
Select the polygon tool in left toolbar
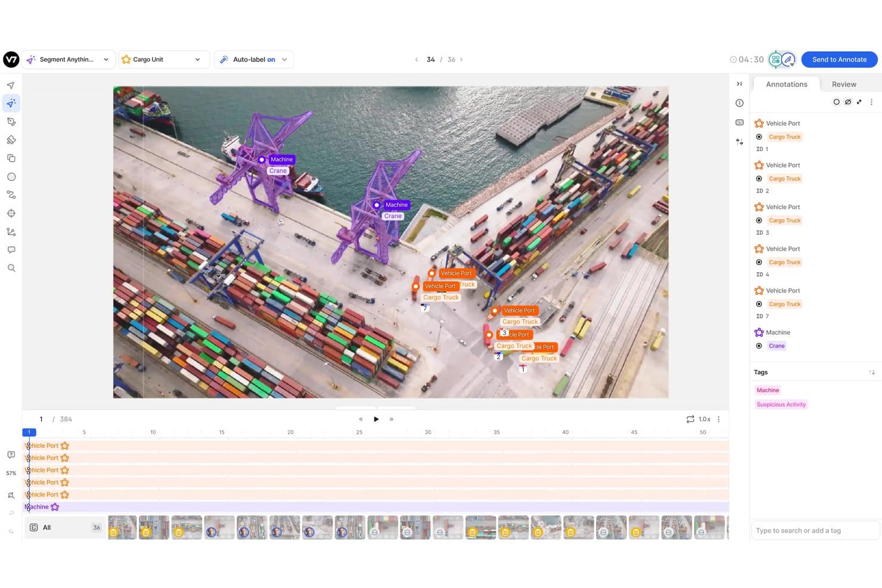coord(11,122)
